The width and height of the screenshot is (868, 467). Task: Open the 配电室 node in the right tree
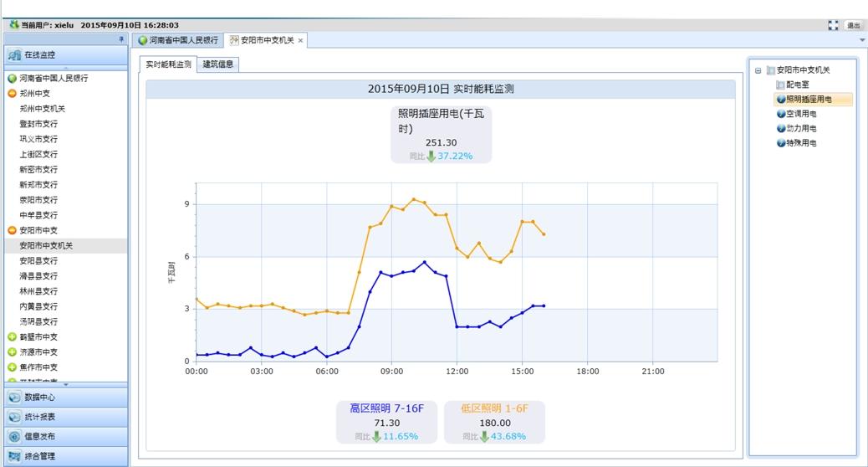(797, 85)
